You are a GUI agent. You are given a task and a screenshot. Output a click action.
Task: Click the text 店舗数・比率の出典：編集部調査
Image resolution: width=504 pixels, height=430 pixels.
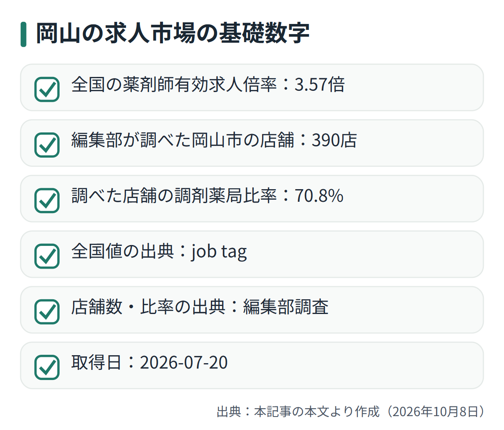(x=200, y=306)
